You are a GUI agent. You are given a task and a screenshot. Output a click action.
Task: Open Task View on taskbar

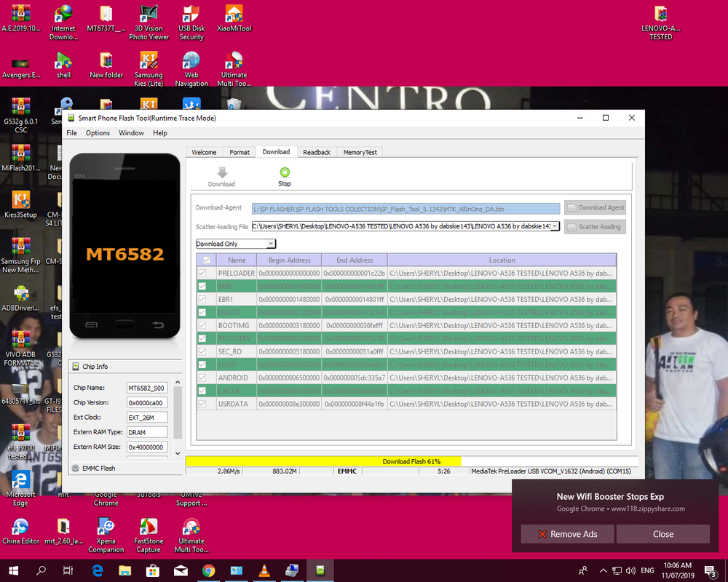(68, 570)
